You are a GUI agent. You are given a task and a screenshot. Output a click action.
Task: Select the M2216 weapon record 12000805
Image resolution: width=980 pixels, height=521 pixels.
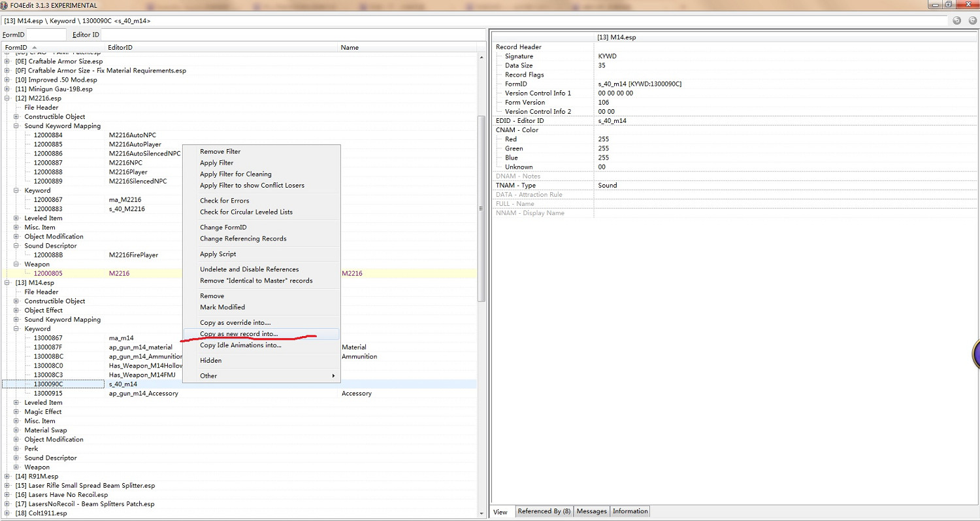[x=48, y=273]
